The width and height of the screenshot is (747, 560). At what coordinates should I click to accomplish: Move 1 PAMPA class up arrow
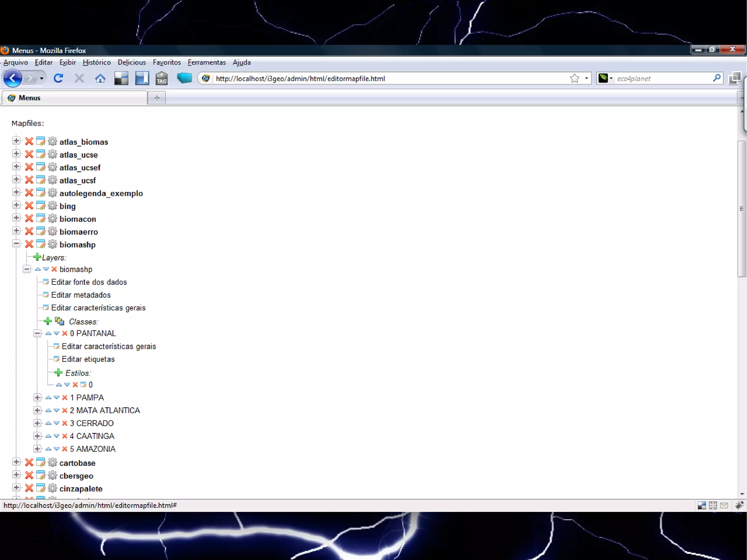48,397
